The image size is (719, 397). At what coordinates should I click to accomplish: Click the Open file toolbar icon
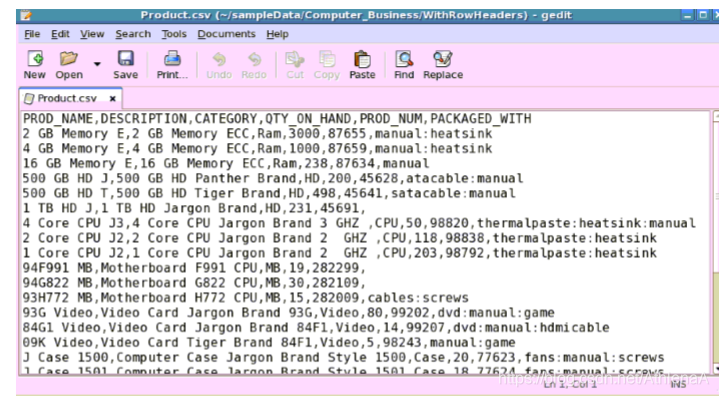coord(69,65)
